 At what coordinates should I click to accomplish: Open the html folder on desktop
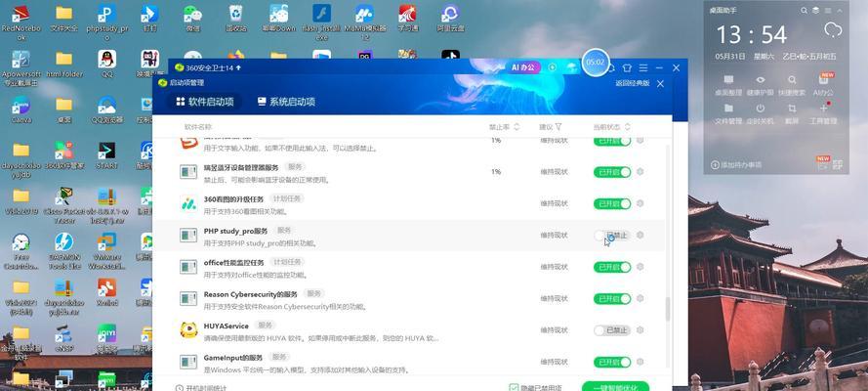click(x=64, y=64)
